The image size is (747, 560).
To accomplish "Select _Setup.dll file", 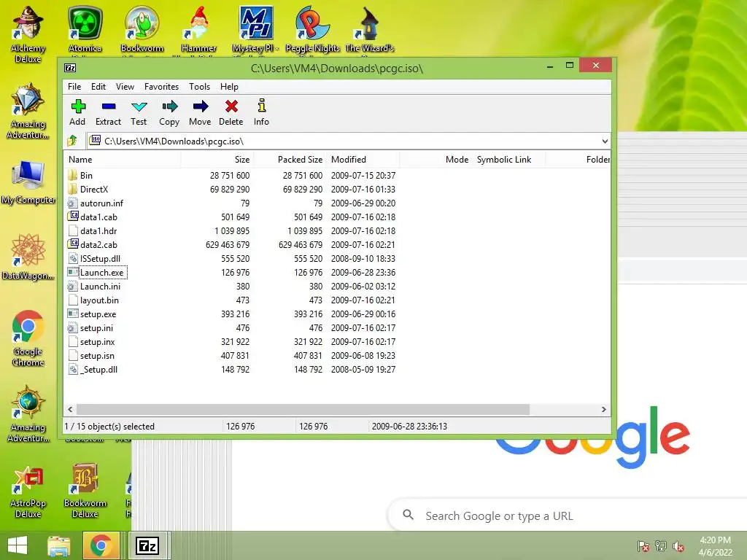I will (x=98, y=370).
